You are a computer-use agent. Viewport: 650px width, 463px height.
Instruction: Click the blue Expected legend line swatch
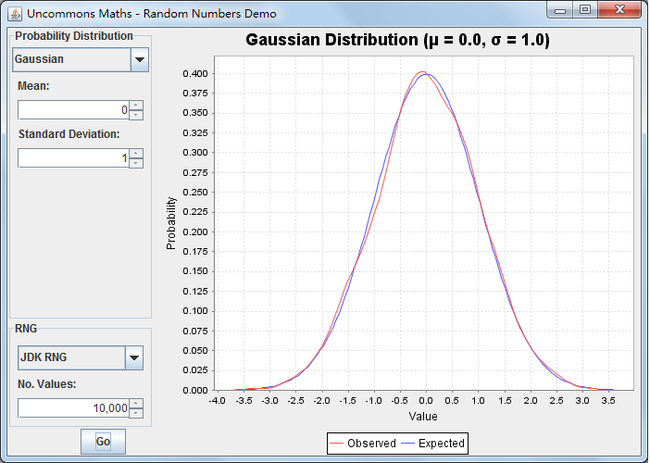pyautogui.click(x=408, y=444)
